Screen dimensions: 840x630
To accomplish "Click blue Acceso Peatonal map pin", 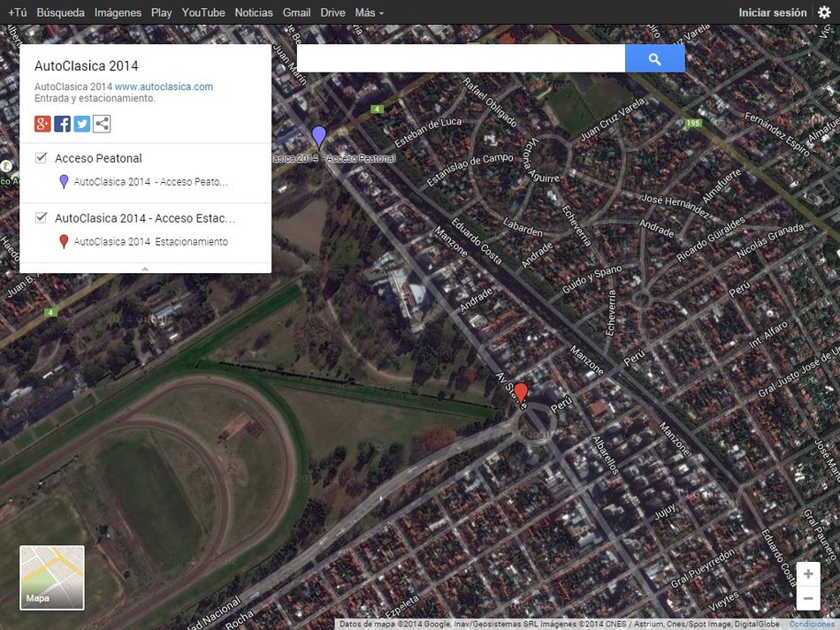I will (318, 136).
